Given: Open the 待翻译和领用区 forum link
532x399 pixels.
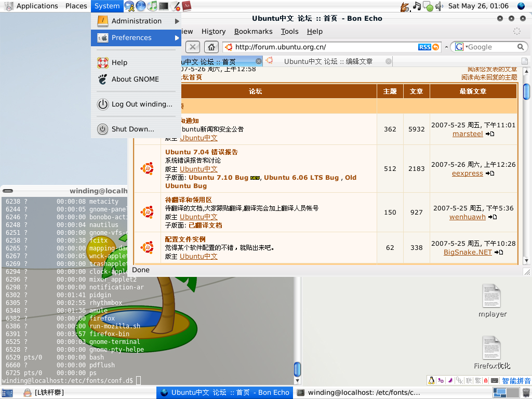Looking at the screenshot, I should 188,200.
